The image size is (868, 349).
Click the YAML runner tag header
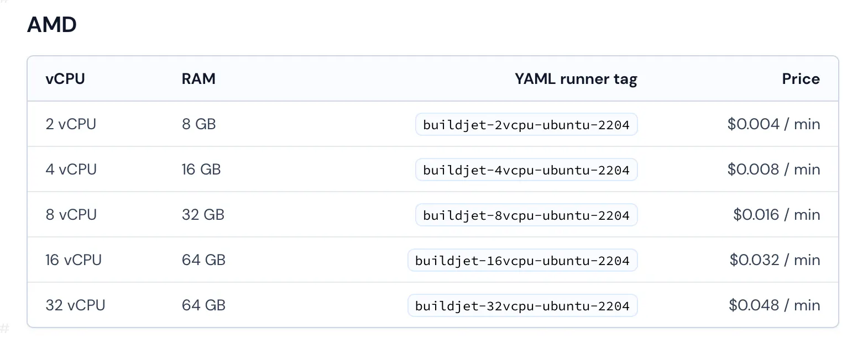click(x=576, y=79)
